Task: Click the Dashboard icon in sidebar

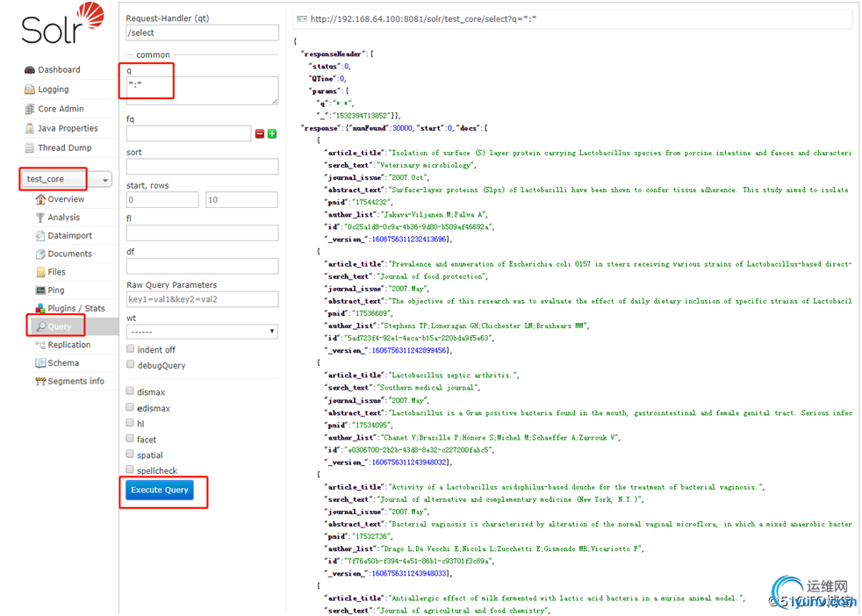Action: pos(30,70)
